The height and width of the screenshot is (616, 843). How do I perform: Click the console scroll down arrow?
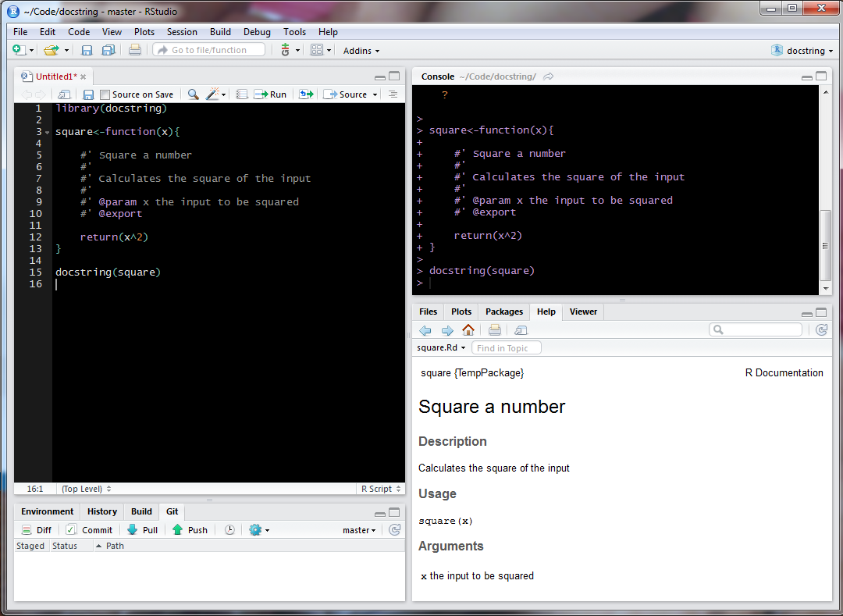pos(826,289)
